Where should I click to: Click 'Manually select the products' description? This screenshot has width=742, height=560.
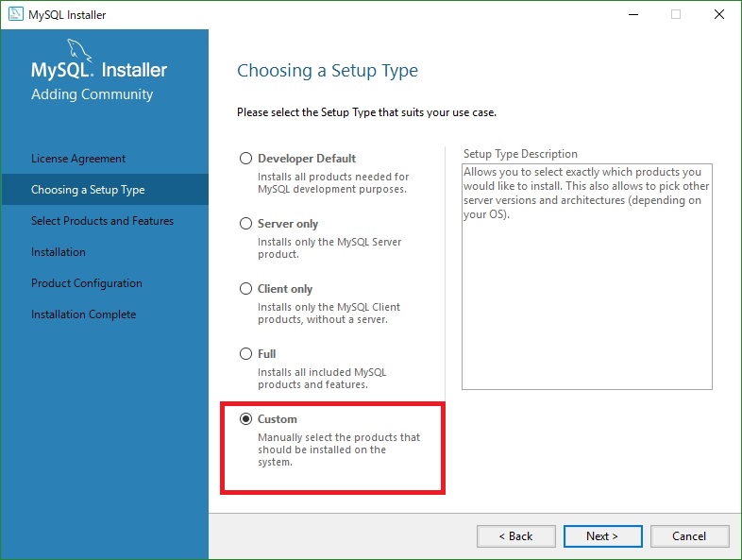pyautogui.click(x=339, y=450)
